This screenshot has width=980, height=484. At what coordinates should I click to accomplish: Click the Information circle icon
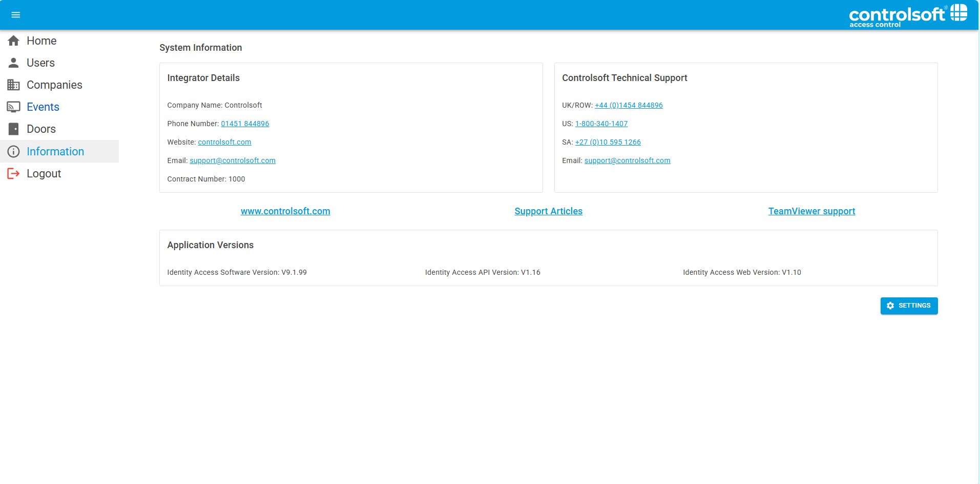click(14, 151)
